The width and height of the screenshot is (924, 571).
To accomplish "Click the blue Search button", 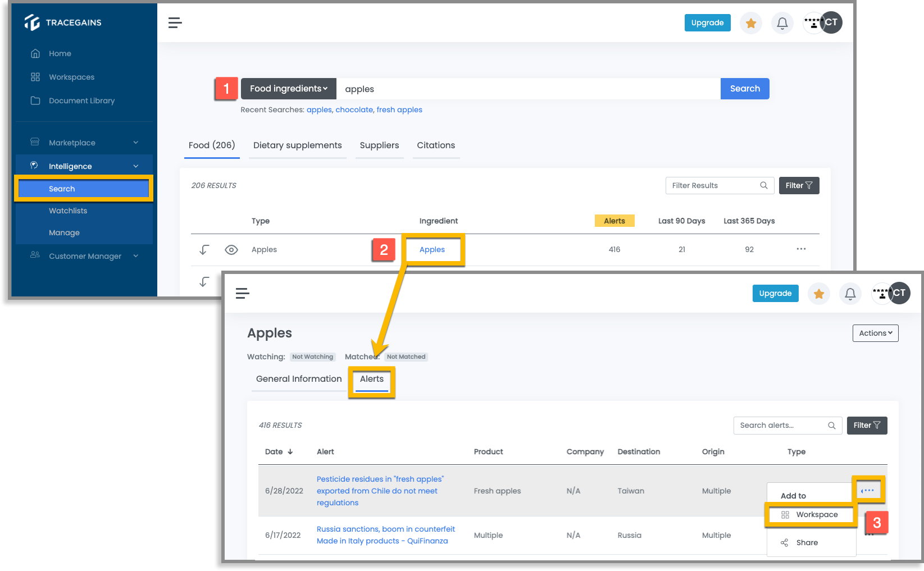I will 745,89.
